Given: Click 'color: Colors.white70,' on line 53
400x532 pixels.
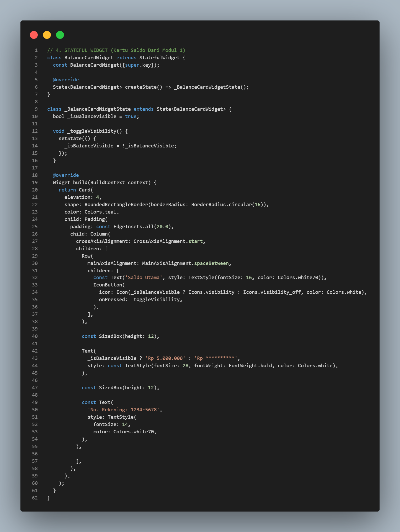Looking at the screenshot, I should (x=125, y=432).
